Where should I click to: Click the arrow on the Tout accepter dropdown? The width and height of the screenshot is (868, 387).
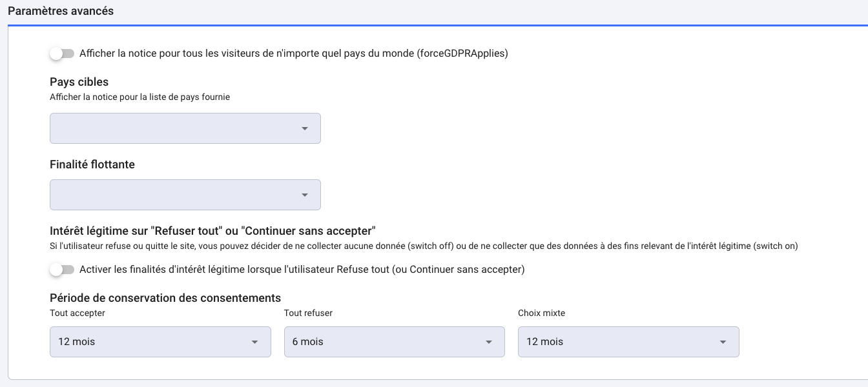pos(254,342)
